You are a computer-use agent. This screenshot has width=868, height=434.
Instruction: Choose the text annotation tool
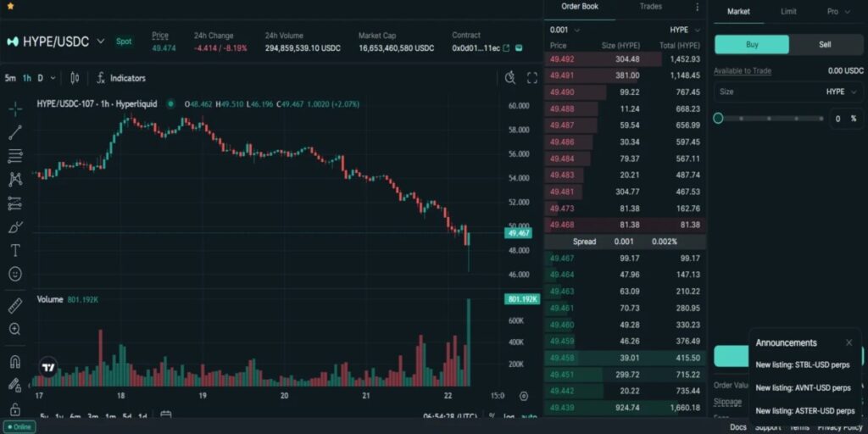[x=15, y=251]
